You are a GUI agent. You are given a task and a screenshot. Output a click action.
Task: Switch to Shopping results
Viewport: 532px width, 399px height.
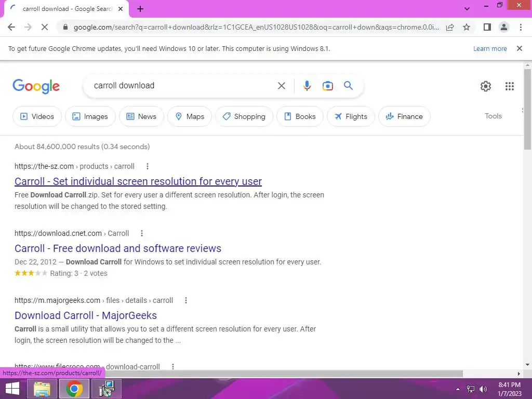point(244,116)
